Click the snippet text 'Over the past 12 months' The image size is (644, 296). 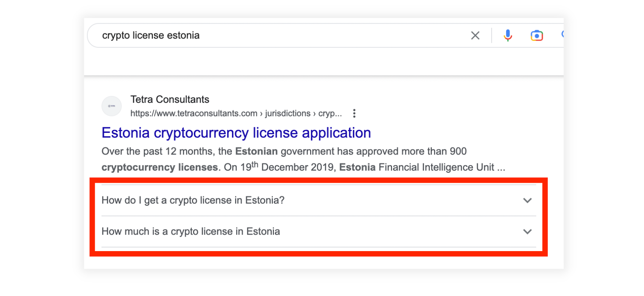click(158, 151)
